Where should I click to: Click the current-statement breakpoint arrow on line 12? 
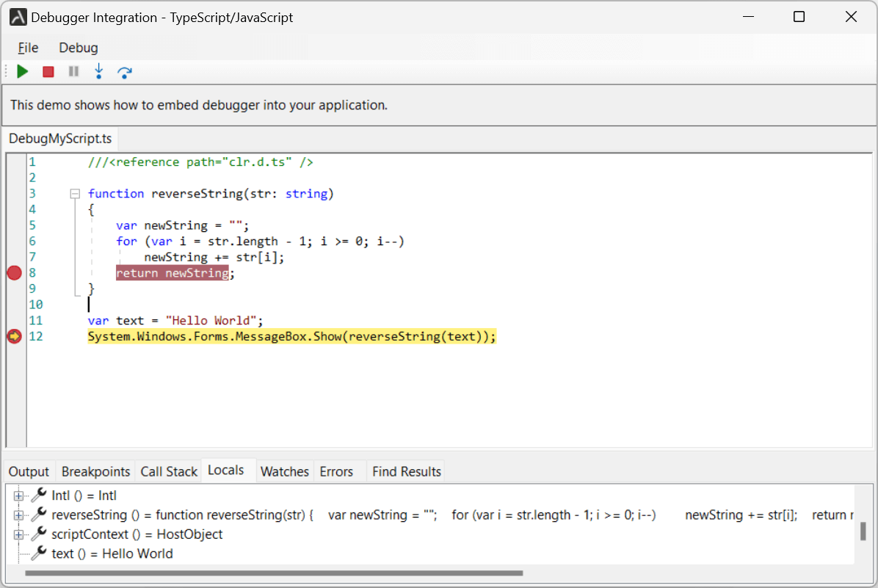(x=15, y=336)
